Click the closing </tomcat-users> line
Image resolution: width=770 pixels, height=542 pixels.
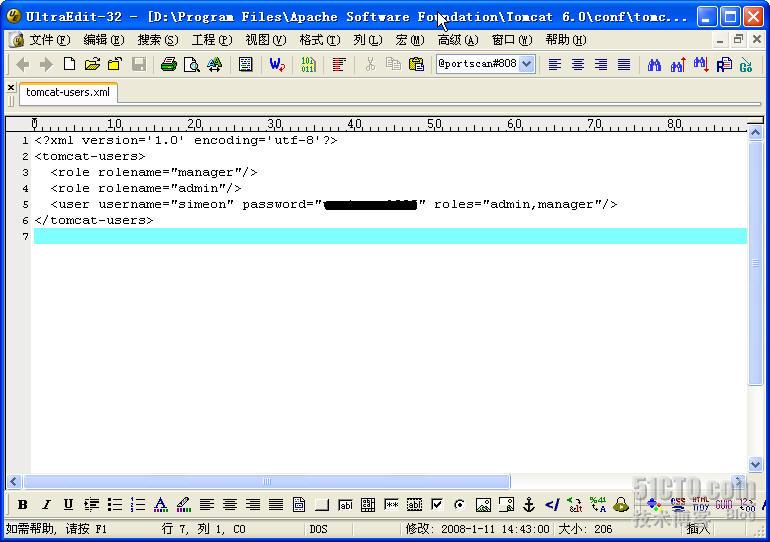[x=94, y=220]
